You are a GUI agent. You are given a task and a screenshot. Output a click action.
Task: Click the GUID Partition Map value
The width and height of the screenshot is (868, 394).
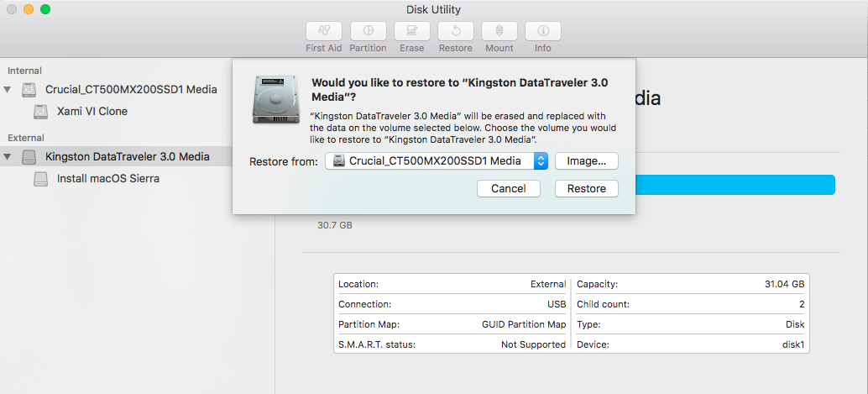(524, 325)
